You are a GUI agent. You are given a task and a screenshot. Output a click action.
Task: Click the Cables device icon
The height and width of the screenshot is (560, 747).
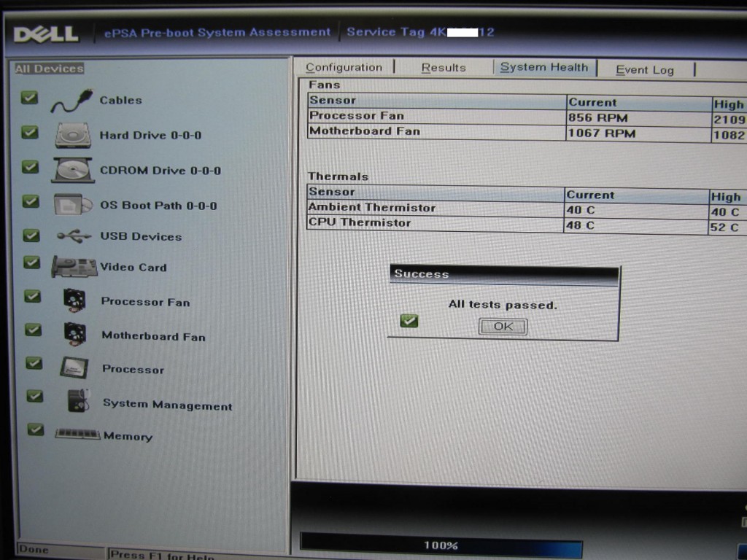(71, 101)
